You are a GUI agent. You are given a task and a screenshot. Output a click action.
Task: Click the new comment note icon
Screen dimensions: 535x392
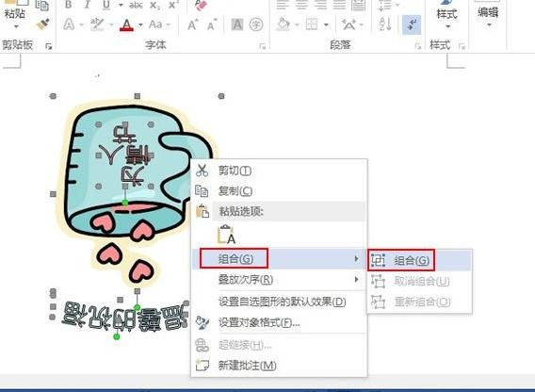pos(203,366)
